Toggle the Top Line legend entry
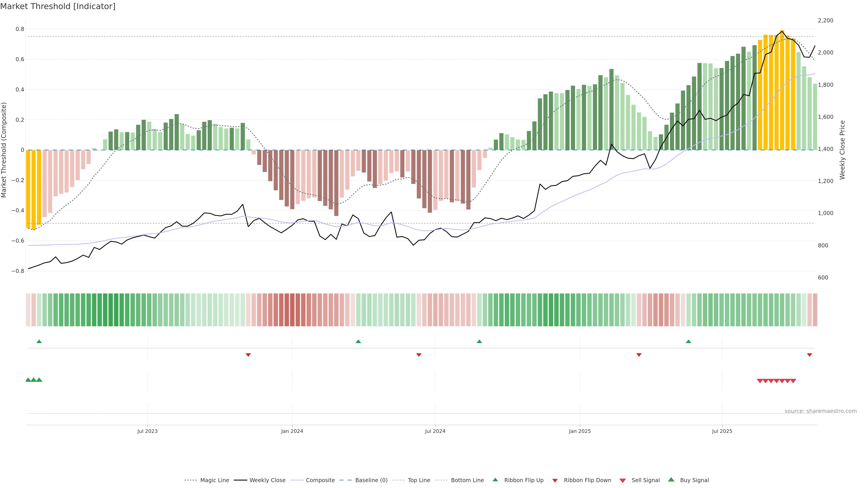The image size is (868, 488). pos(419,480)
